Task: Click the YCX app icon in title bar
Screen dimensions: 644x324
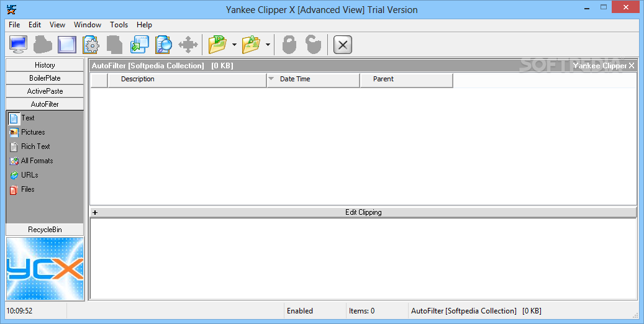Action: coord(12,9)
